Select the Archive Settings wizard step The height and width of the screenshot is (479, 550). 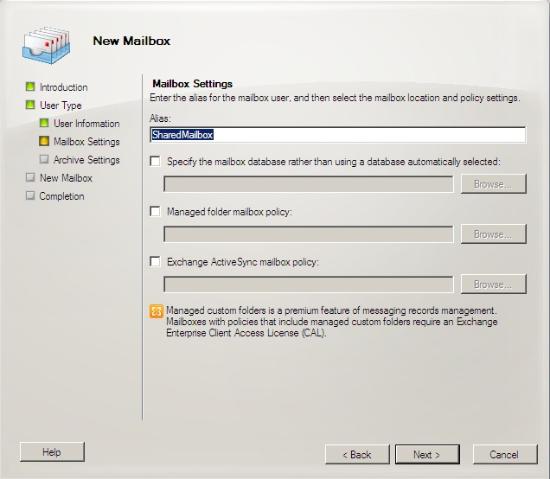click(x=87, y=160)
